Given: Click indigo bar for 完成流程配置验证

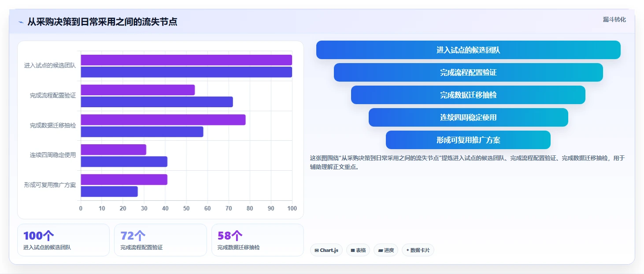Looking at the screenshot, I should pyautogui.click(x=157, y=102).
